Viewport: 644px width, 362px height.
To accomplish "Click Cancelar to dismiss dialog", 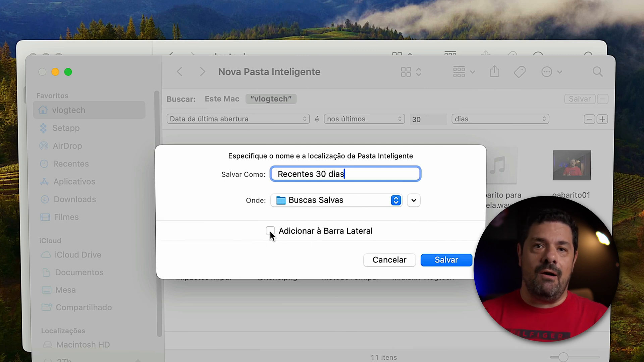I will click(x=389, y=259).
